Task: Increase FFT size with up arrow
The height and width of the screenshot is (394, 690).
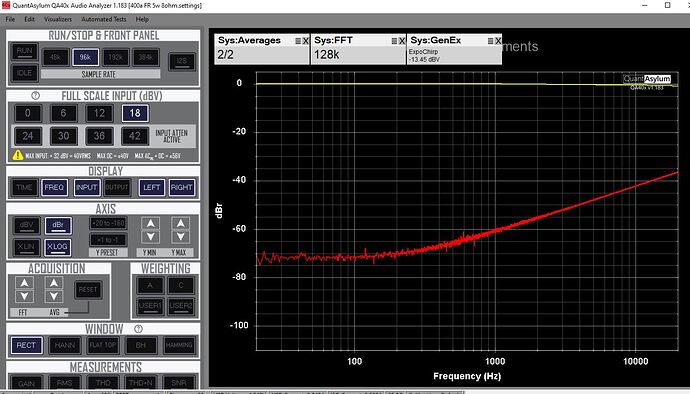Action: [24, 283]
